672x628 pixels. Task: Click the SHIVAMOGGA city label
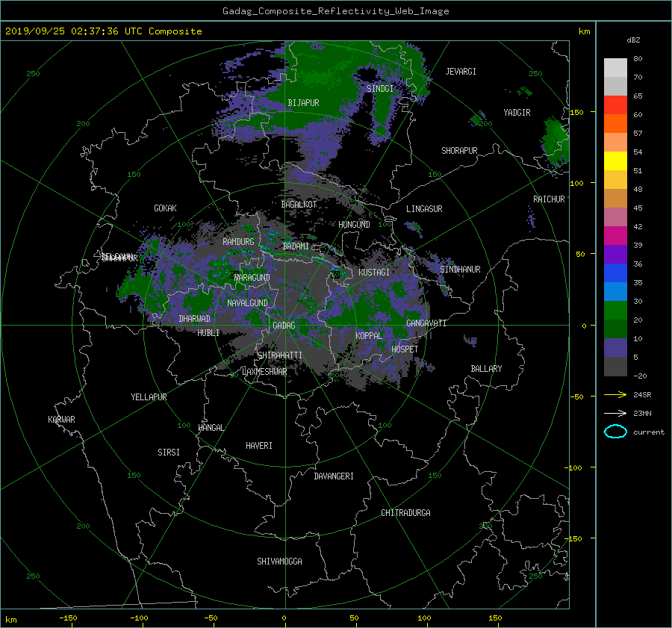[x=279, y=562]
